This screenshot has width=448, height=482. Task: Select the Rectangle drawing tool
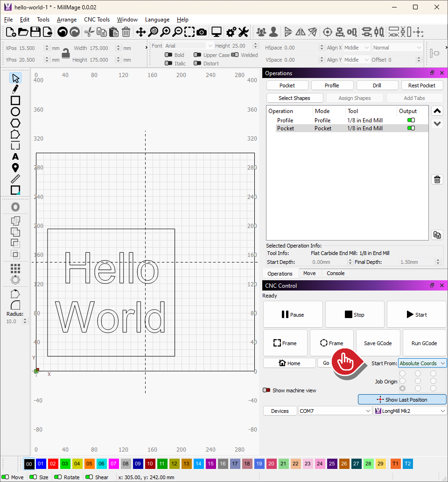coord(15,100)
